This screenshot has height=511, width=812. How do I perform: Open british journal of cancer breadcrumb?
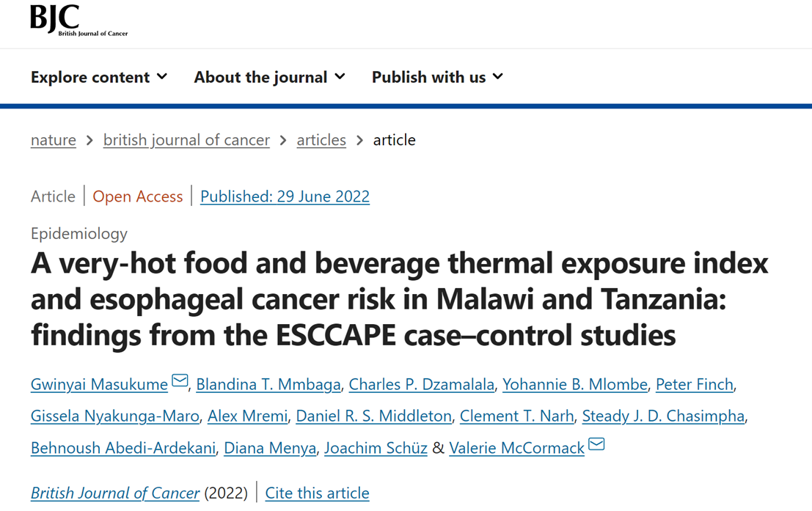click(x=186, y=140)
